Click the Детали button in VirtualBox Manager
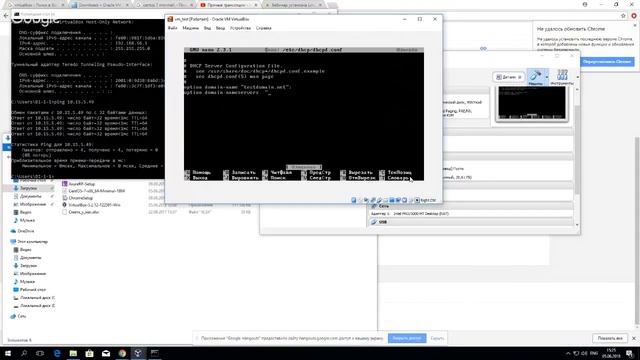 click(509, 77)
